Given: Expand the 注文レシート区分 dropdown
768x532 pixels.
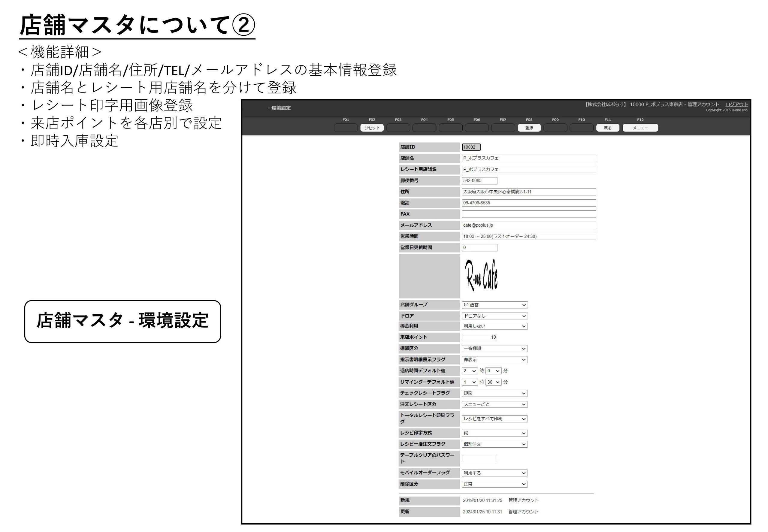Looking at the screenshot, I should 494,404.
